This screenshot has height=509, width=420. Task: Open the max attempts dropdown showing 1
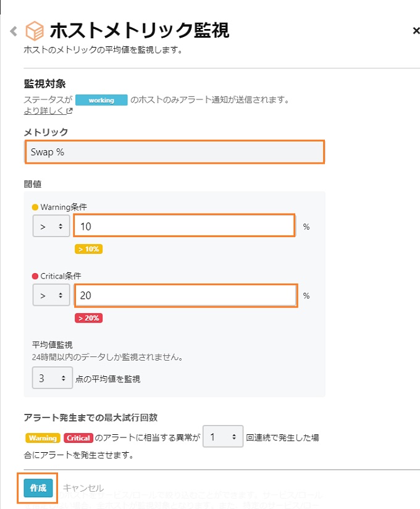tap(223, 437)
